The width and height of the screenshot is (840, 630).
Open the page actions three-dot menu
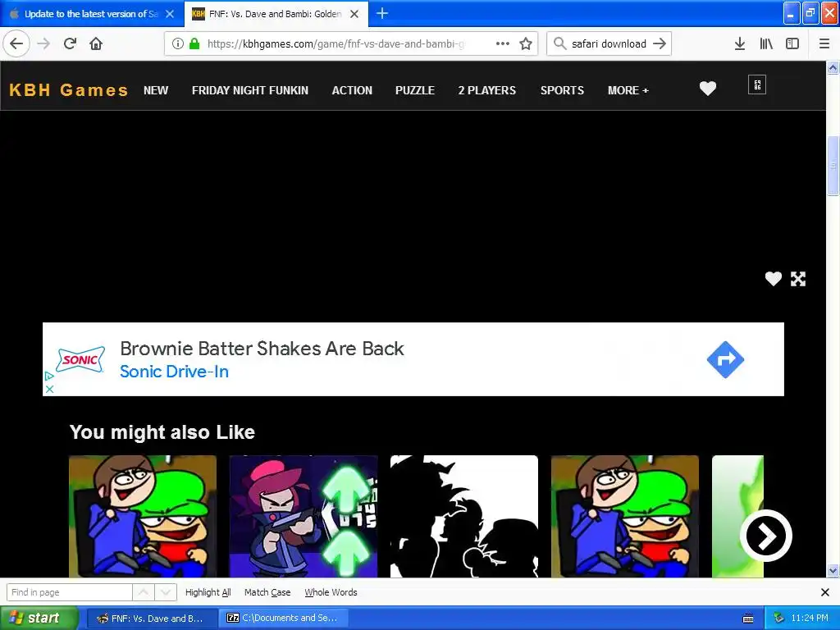(503, 43)
